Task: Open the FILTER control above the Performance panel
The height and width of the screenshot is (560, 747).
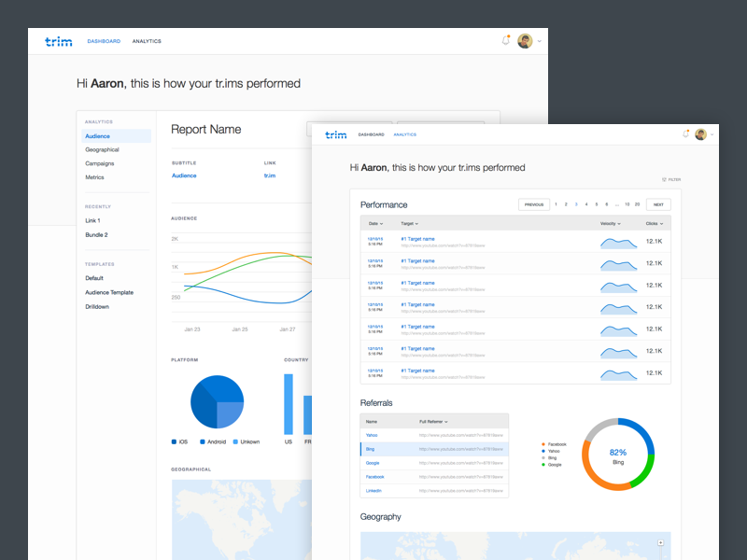Action: (x=671, y=179)
